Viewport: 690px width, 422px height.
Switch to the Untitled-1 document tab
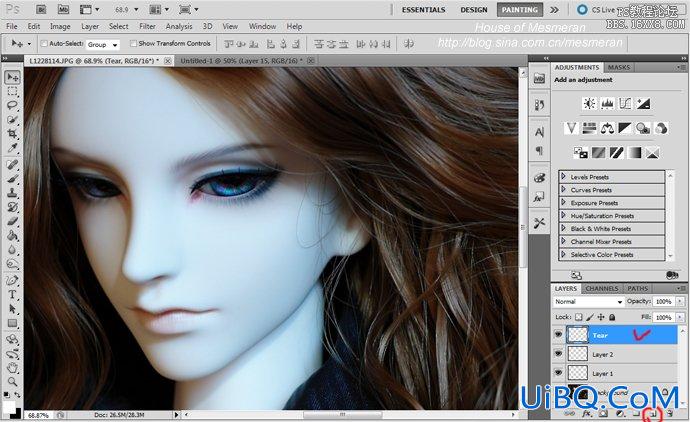241,61
